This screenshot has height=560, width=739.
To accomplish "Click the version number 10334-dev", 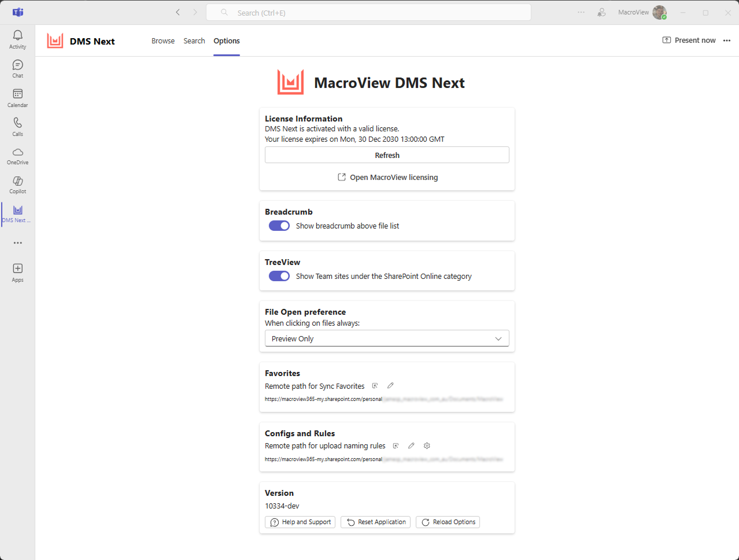I will [x=282, y=506].
